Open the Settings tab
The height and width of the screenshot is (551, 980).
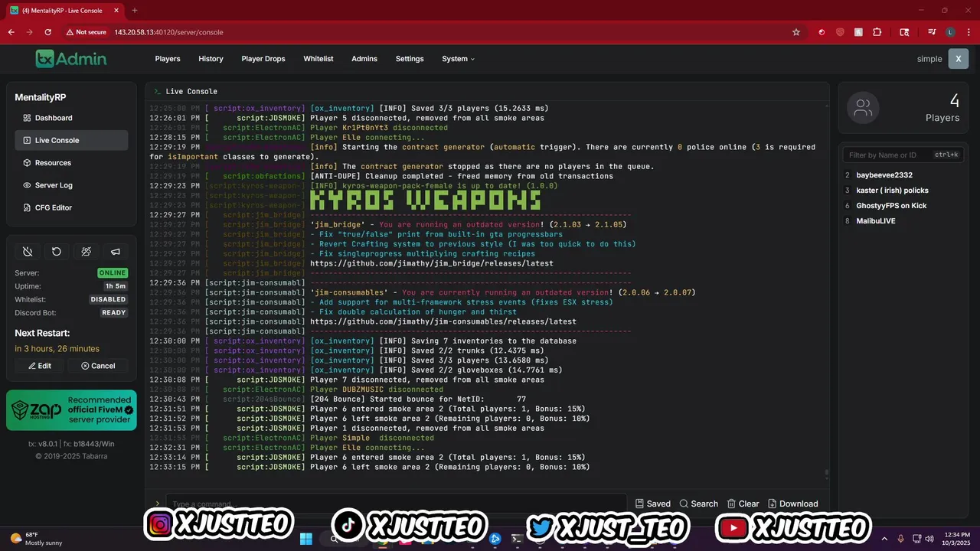coord(410,59)
